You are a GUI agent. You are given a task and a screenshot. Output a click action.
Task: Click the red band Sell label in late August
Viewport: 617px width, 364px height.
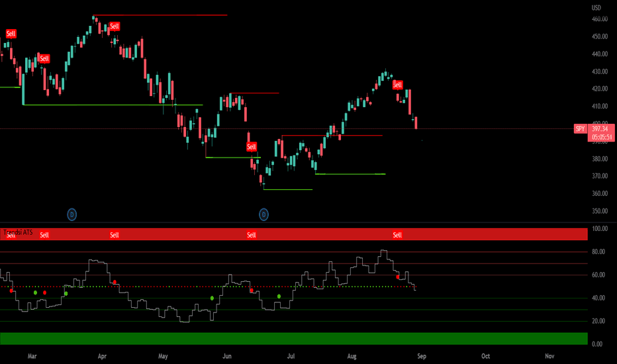click(397, 235)
